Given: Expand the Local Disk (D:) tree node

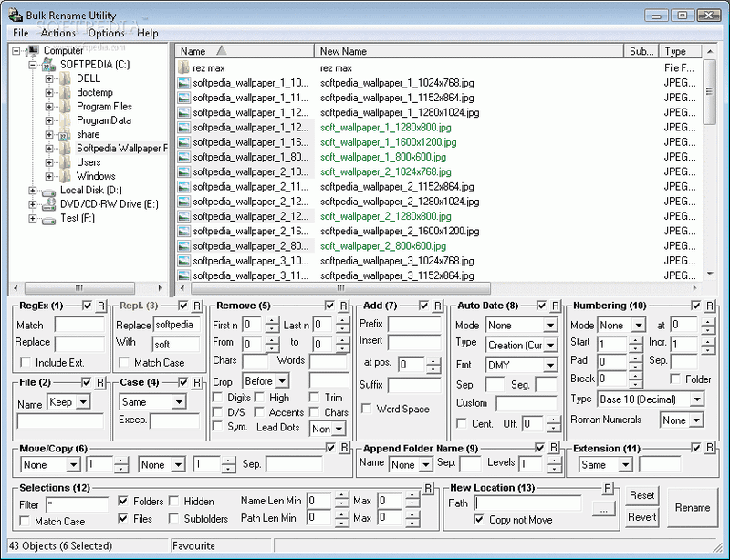Looking at the screenshot, I should (32, 191).
